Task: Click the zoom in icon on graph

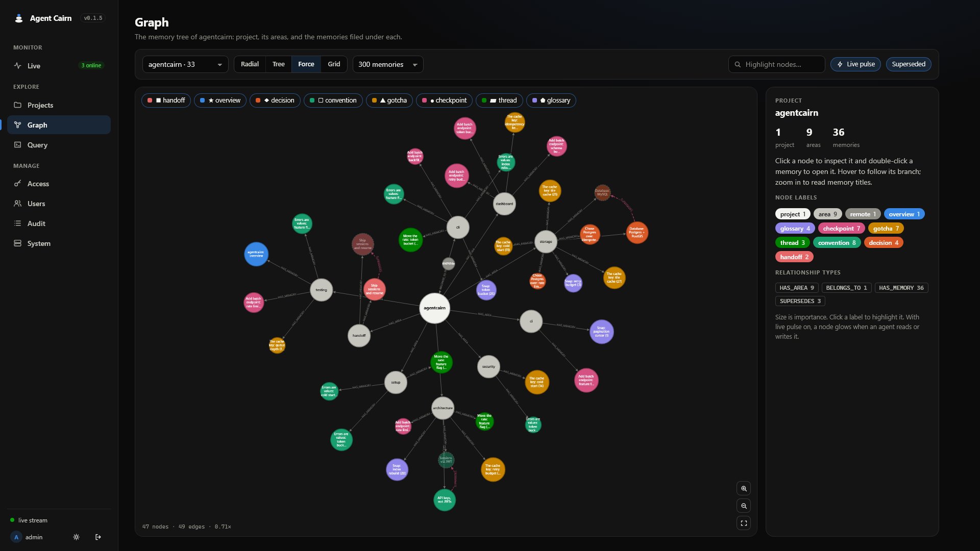Action: pos(744,489)
